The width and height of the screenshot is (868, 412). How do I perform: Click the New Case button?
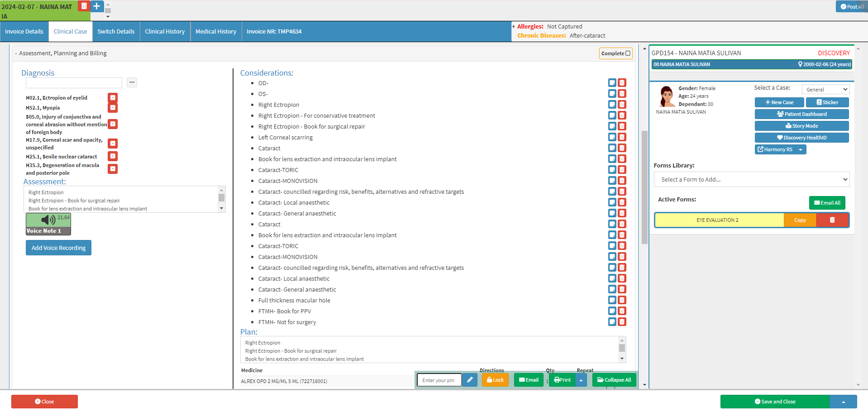779,102
